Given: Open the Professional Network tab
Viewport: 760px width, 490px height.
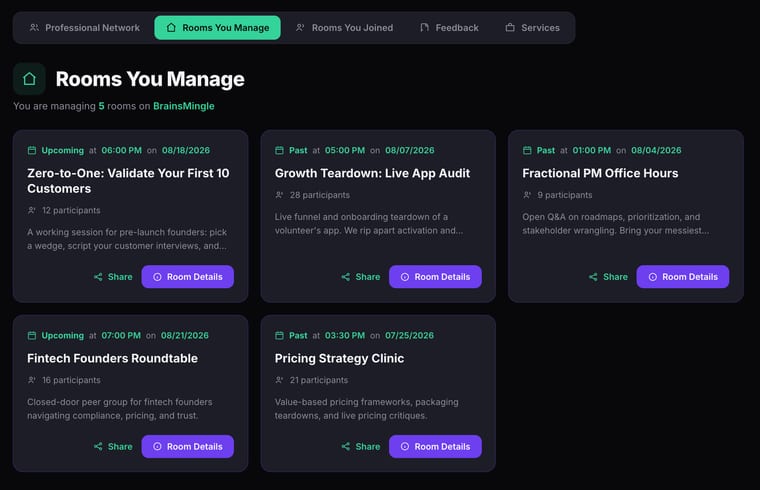Looking at the screenshot, I should 85,28.
